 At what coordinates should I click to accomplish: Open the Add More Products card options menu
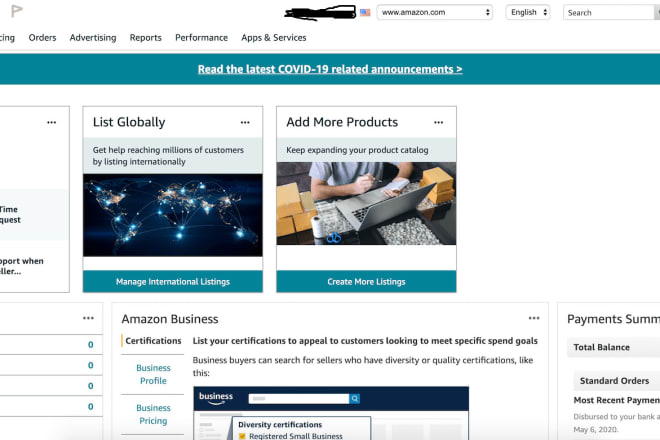click(x=439, y=123)
